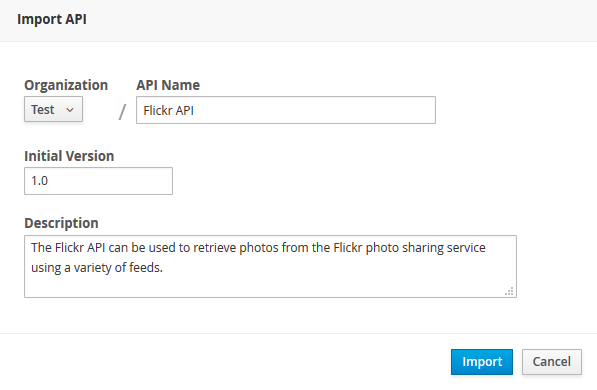The height and width of the screenshot is (390, 597).
Task: Click the Description label
Action: pos(61,223)
